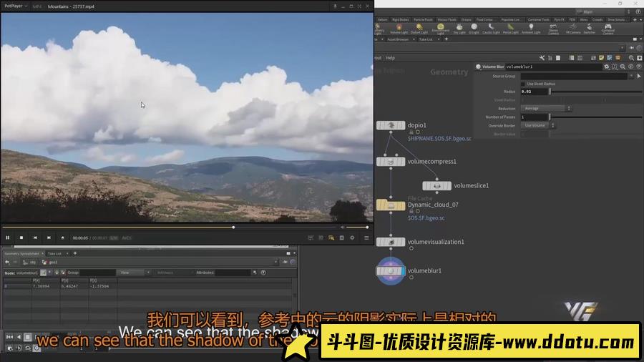This screenshot has height=362, width=644.
Task: Open the Crowds shelf tab
Action: click(x=597, y=19)
